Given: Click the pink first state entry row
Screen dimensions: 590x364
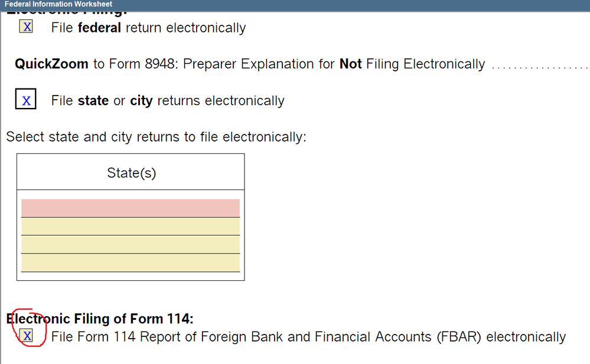Looking at the screenshot, I should coord(131,208).
